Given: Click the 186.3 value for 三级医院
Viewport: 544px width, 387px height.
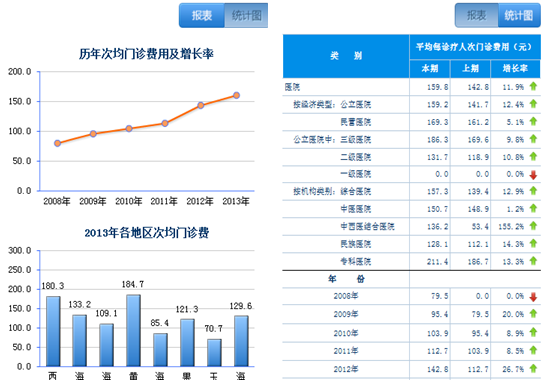Looking at the screenshot, I should (438, 140).
